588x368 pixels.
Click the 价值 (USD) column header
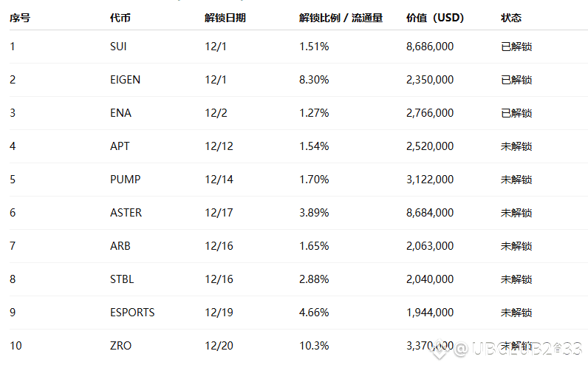(x=435, y=18)
